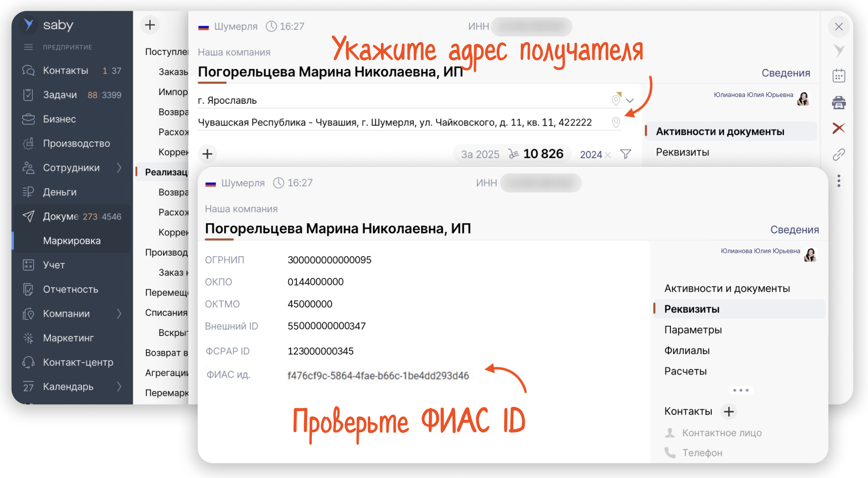Click the red X delete icon

pyautogui.click(x=839, y=128)
